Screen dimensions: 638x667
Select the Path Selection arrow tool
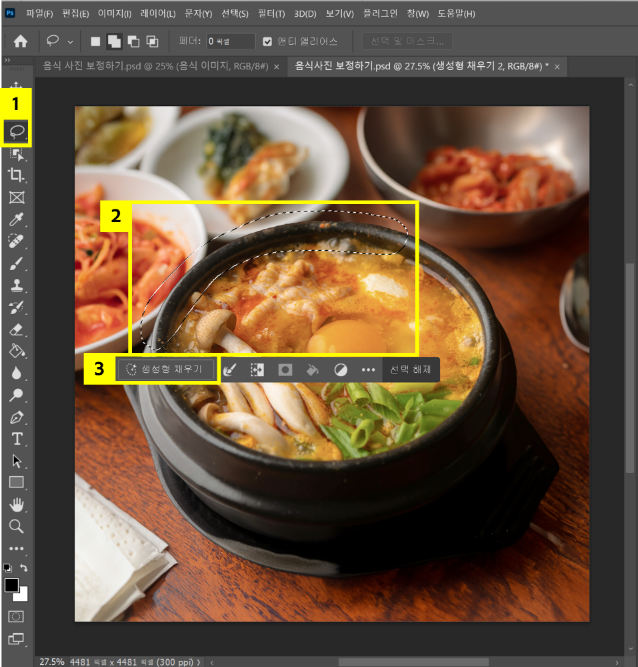point(17,461)
